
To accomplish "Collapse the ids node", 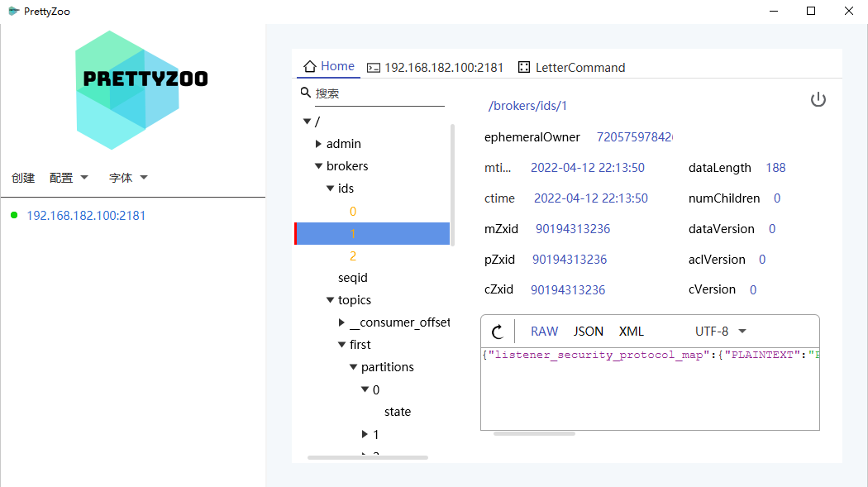I will 331,189.
